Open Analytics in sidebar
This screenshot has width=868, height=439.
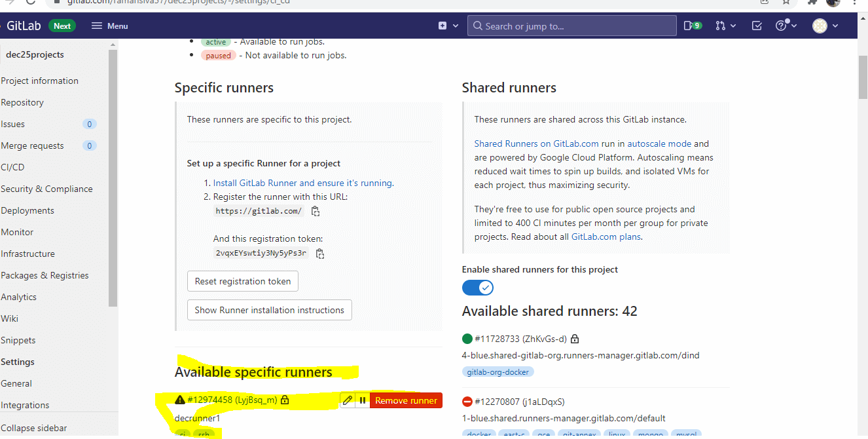[x=19, y=297]
